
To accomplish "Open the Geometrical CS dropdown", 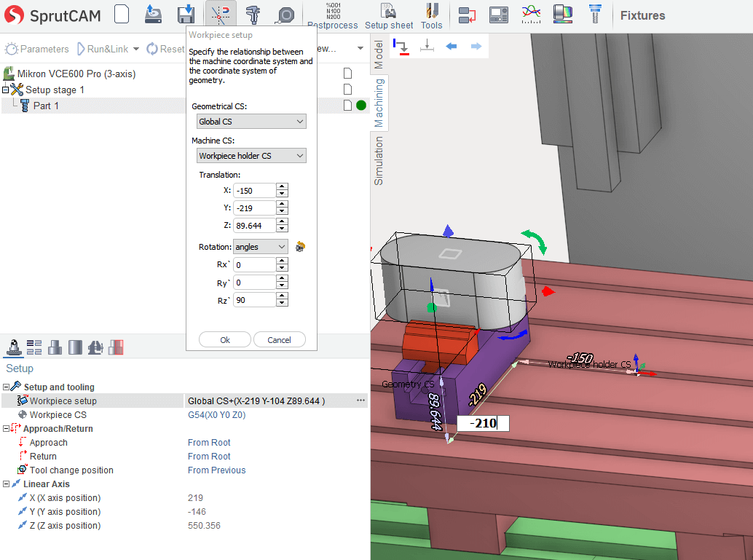I will tap(251, 122).
